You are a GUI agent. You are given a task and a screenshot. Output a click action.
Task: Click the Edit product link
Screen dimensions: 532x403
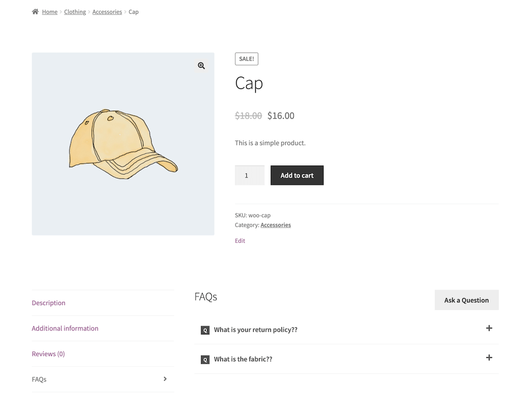pos(240,241)
